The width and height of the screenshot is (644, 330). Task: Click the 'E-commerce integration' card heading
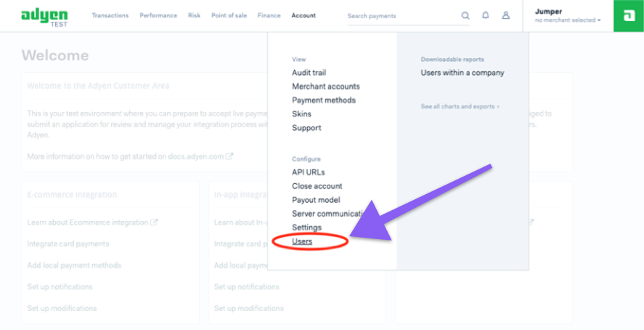tap(72, 194)
